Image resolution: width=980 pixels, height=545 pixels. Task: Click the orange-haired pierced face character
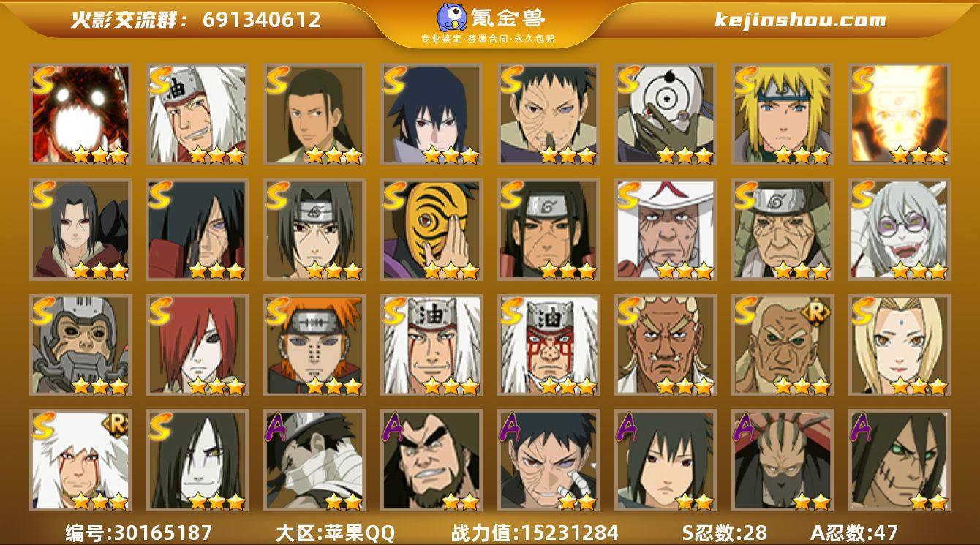[x=314, y=345]
